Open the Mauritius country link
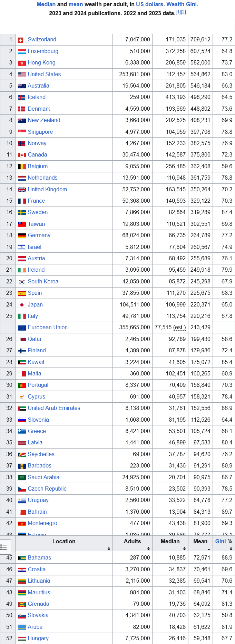The height and width of the screenshot is (644, 235). point(39,592)
